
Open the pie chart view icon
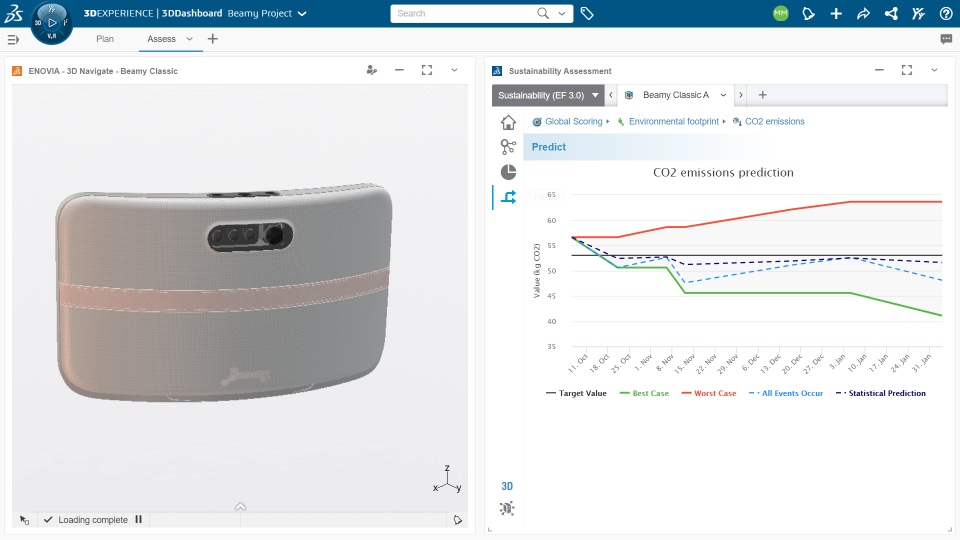point(508,172)
